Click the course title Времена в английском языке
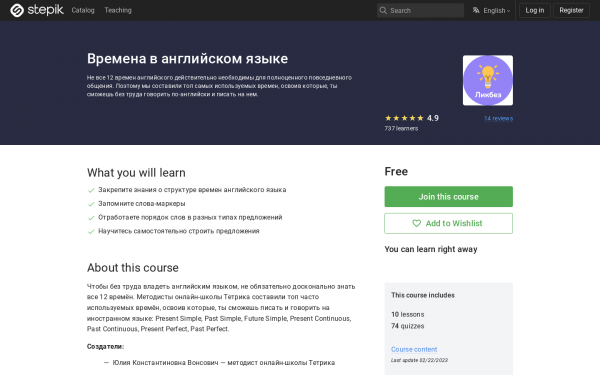600x375 pixels. (187, 59)
